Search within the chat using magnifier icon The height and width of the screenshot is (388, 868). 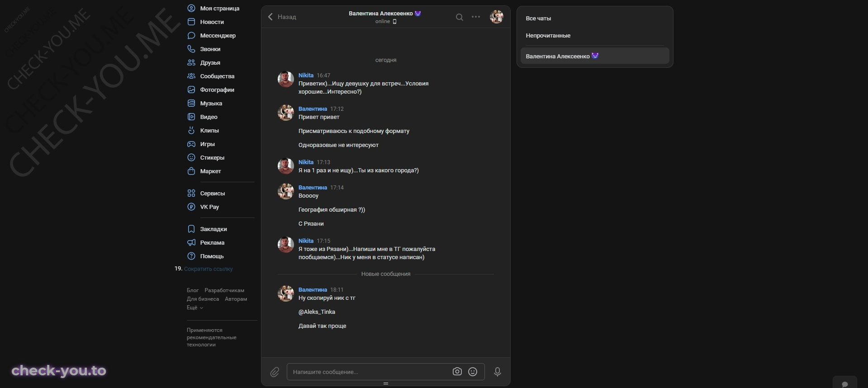pos(460,17)
